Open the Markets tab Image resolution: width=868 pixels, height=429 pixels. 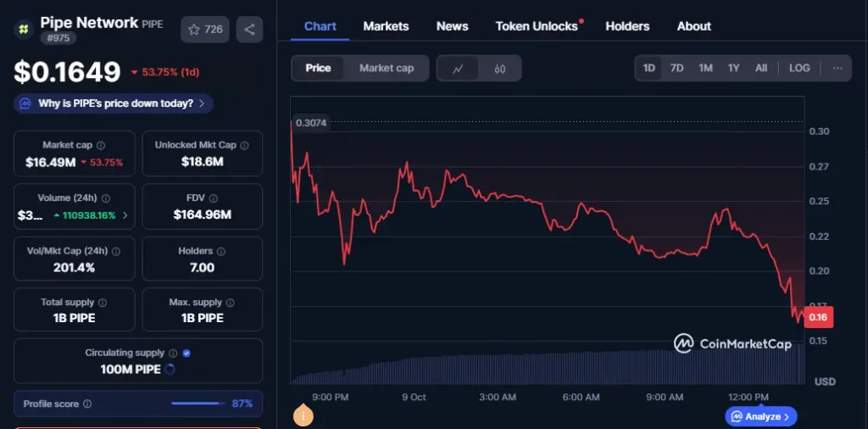click(386, 26)
